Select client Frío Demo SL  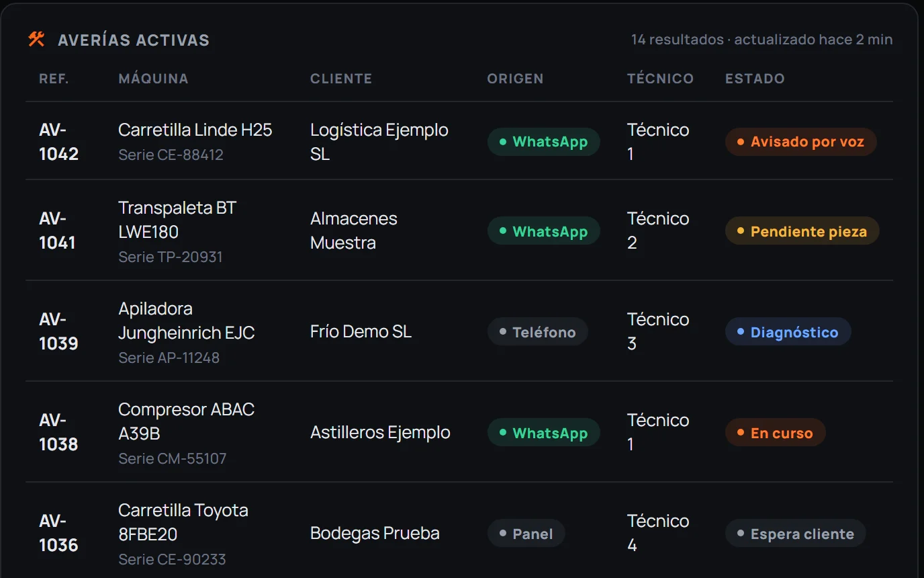[x=361, y=331]
